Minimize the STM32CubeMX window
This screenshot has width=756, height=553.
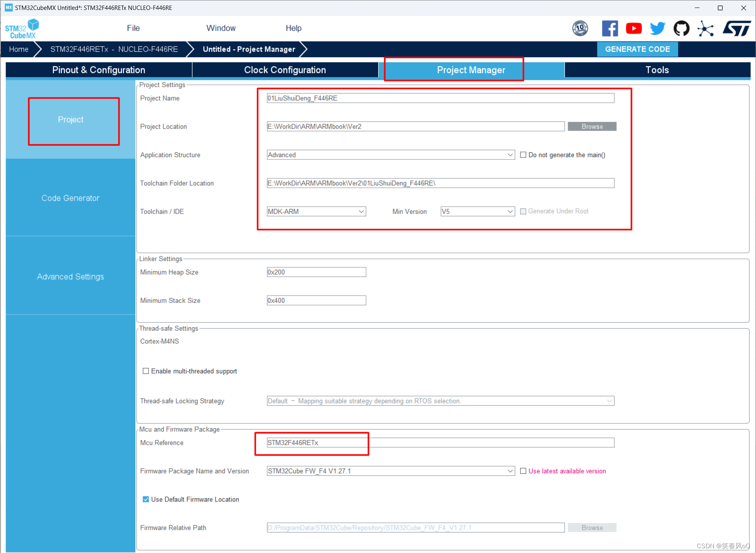[697, 8]
